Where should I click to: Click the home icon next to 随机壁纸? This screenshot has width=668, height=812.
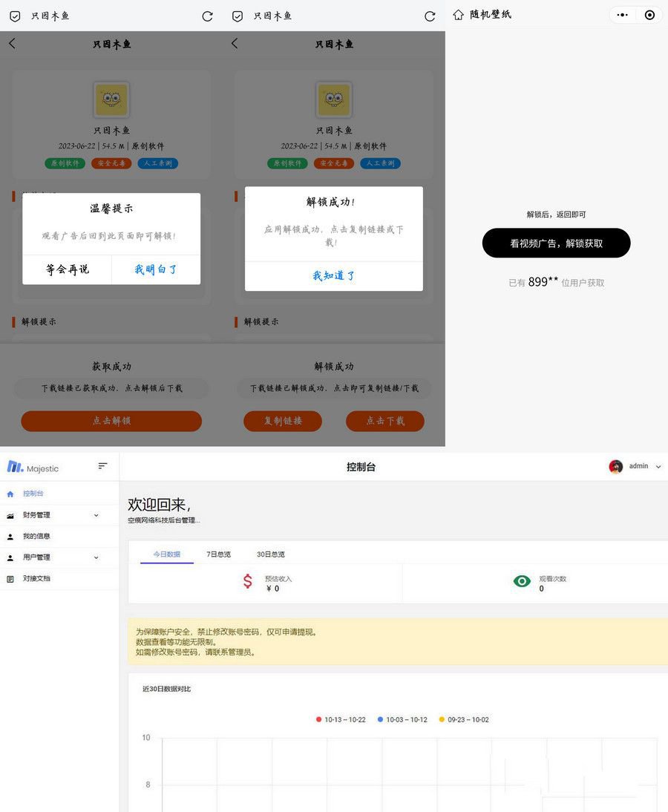pyautogui.click(x=459, y=15)
